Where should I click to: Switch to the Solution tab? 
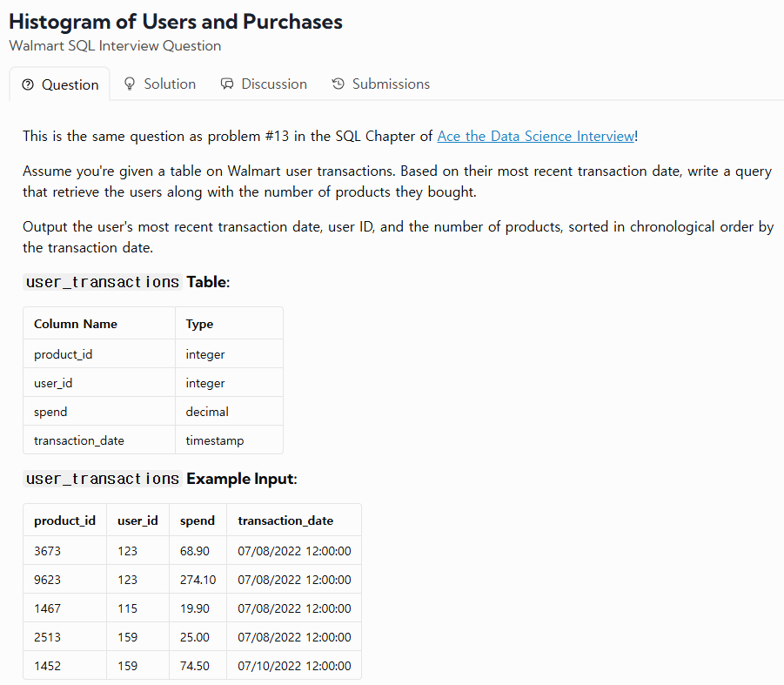pos(159,84)
